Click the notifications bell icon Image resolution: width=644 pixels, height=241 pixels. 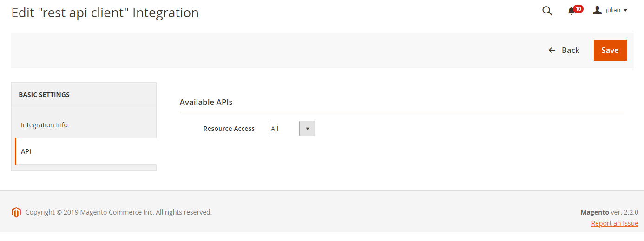coord(572,11)
